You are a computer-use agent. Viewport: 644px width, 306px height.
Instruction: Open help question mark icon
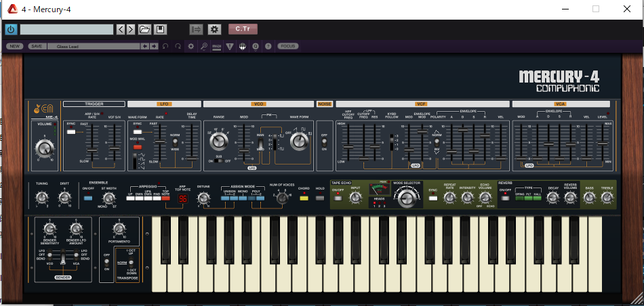click(x=268, y=46)
